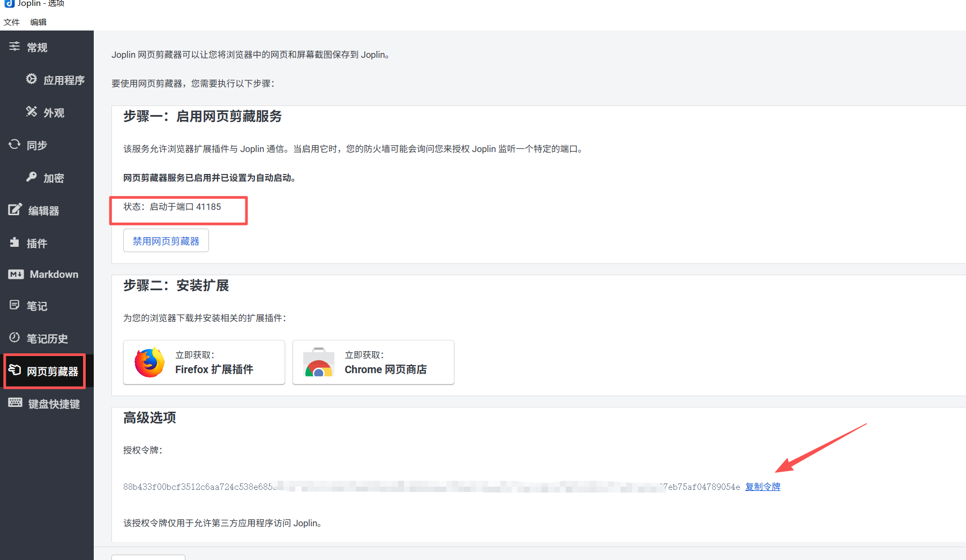Click the heading 高级选项
Image resolution: width=966 pixels, height=560 pixels.
149,418
